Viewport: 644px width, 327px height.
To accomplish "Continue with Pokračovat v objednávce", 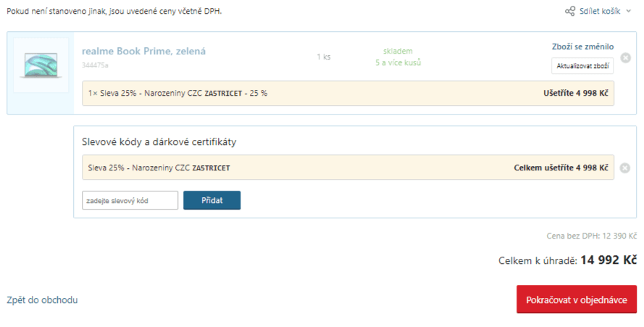I will (577, 299).
